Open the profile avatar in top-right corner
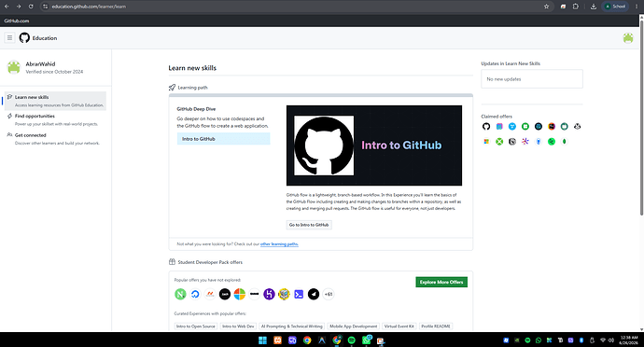Screen dimensions: 644x347 click(628, 38)
